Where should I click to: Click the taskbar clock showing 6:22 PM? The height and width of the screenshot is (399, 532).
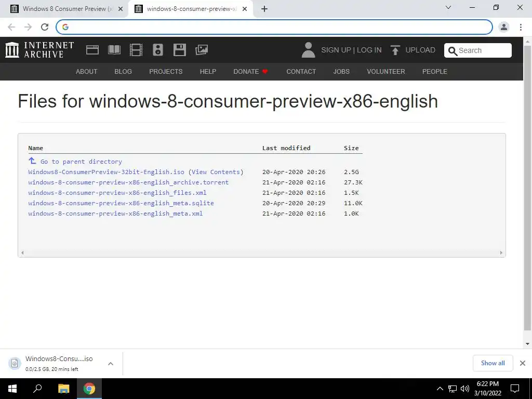click(487, 389)
